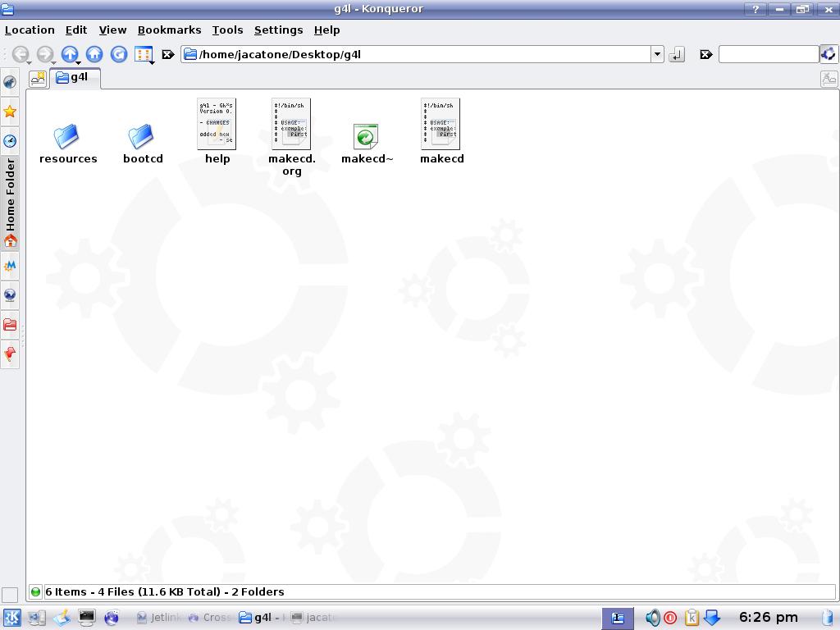Click the search input field
Screen dimensions: 840x630
[x=768, y=54]
